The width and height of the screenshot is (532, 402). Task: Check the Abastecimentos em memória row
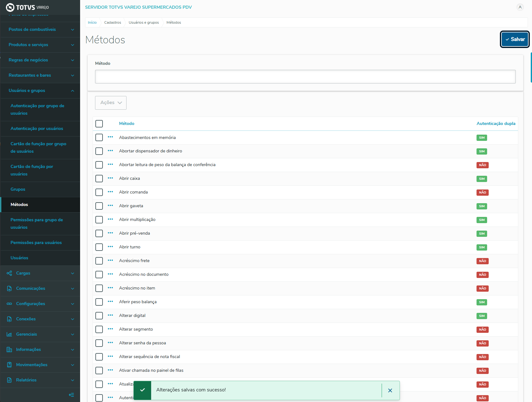99,137
